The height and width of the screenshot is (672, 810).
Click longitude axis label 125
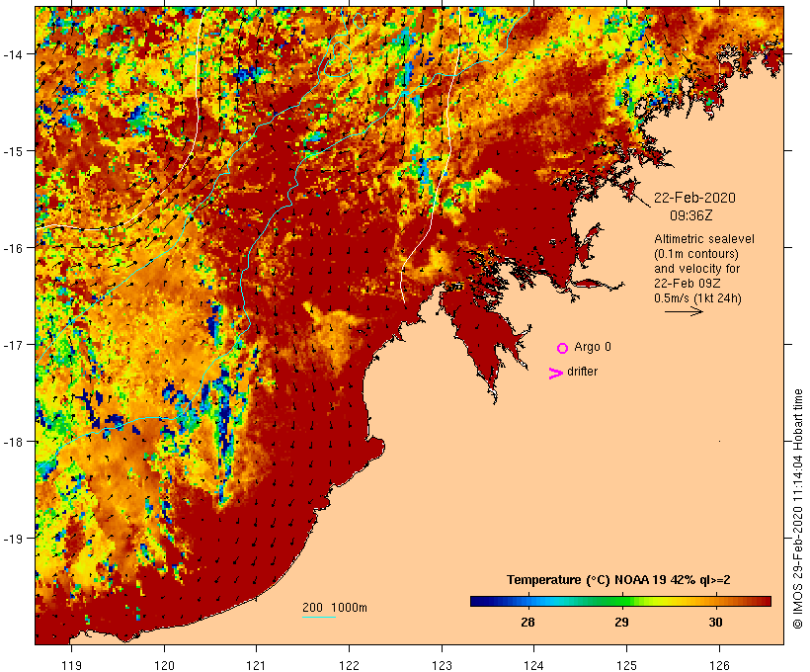tap(626, 665)
